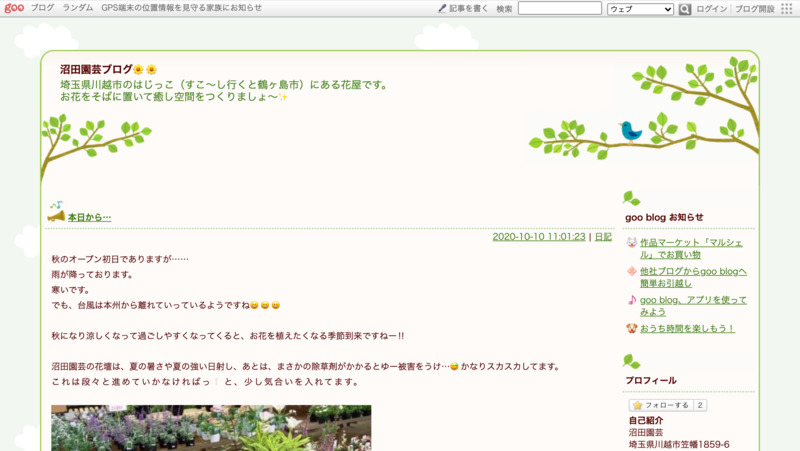Open the 本日から… post title
This screenshot has width=800, height=451.
pos(89,217)
